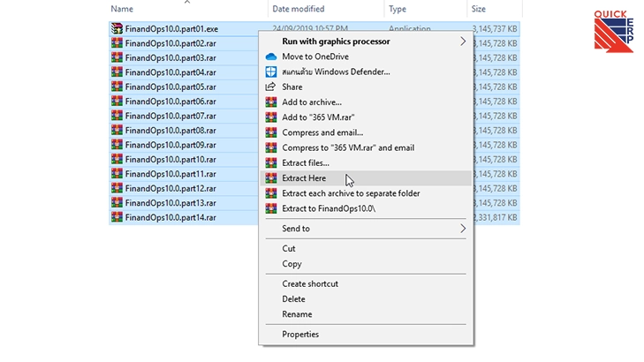Choose Add to "365 VM.rar"
Screen dimensions: 644x362
(366, 117)
